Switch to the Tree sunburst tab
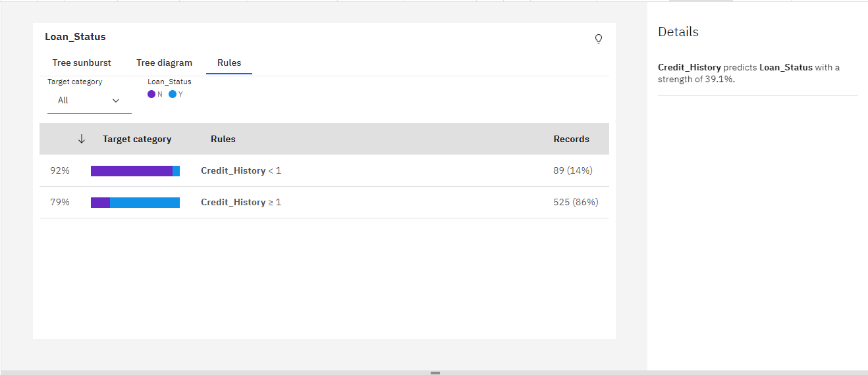This screenshot has height=375, width=868. click(82, 63)
